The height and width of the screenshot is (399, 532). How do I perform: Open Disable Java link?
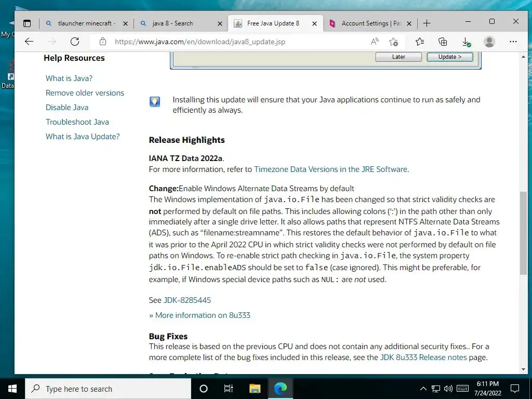67,108
